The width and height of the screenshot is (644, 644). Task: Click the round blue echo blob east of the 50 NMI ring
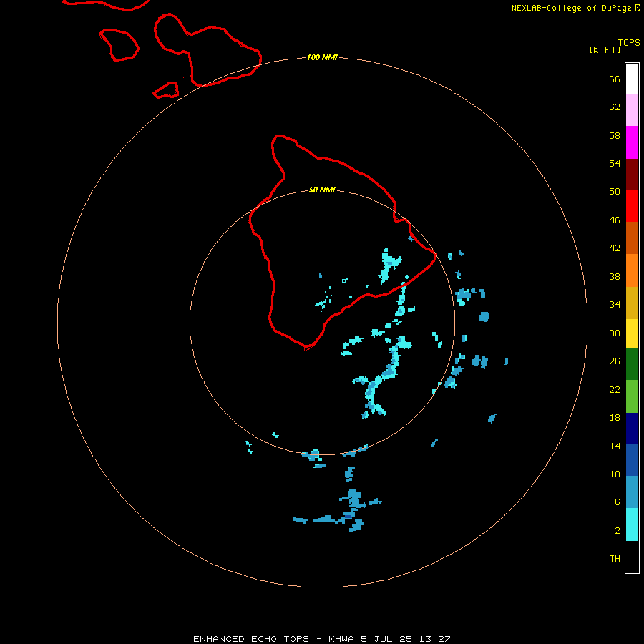pyautogui.click(x=484, y=317)
